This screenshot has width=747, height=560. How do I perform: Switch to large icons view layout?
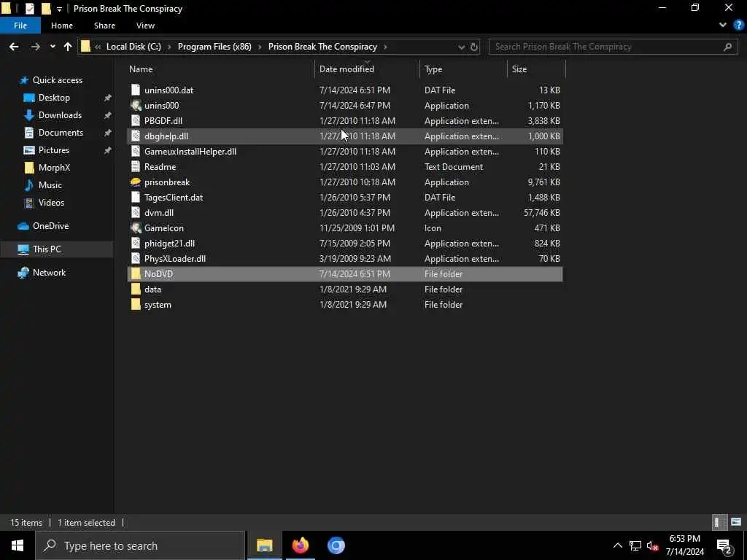[x=735, y=522]
